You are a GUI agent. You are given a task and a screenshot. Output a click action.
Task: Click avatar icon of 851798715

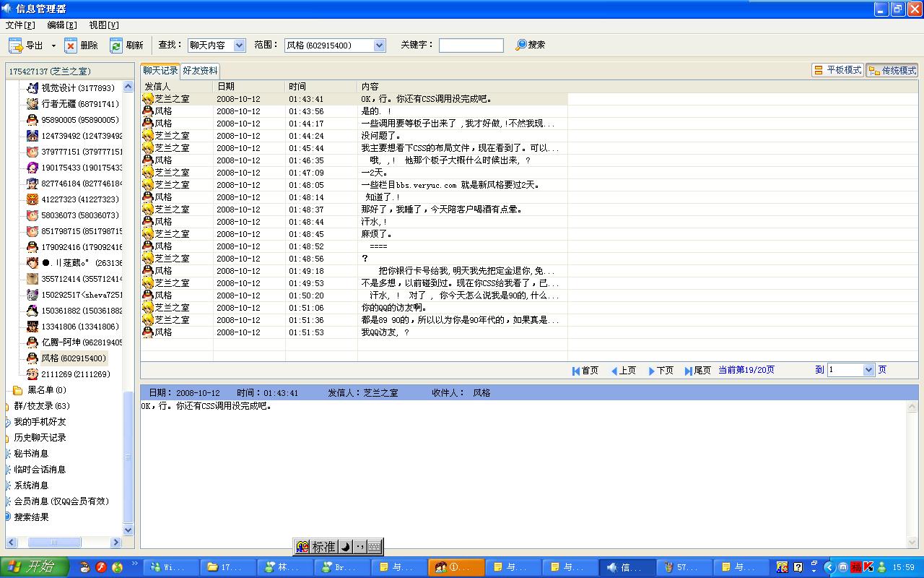click(x=32, y=231)
